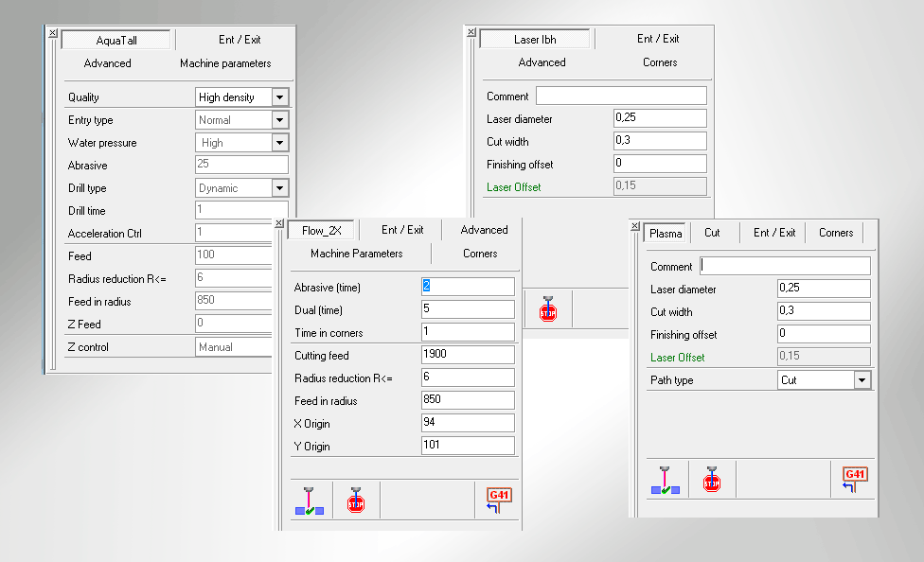Open Advanced tab in Laser Ibh panel
This screenshot has width=924, height=562.
542,62
